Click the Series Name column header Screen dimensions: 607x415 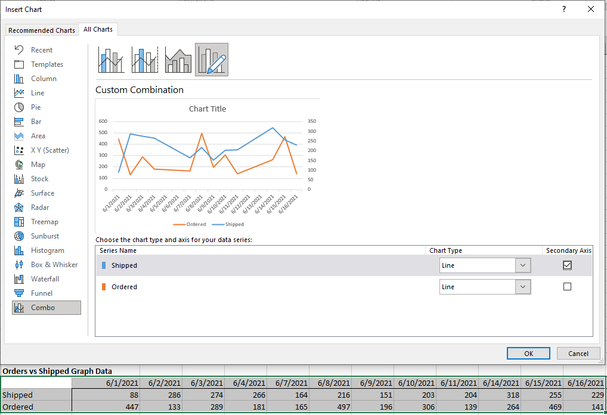click(118, 250)
